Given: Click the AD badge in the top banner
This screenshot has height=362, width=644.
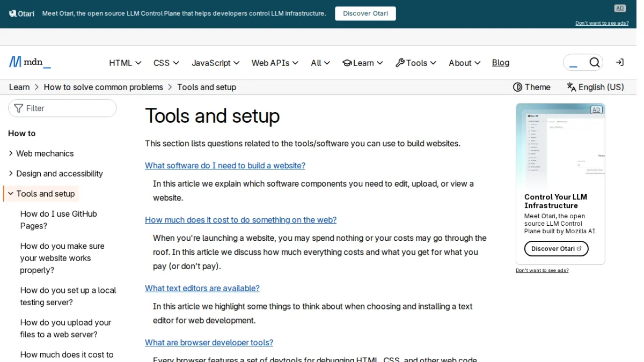Looking at the screenshot, I should 620,8.
